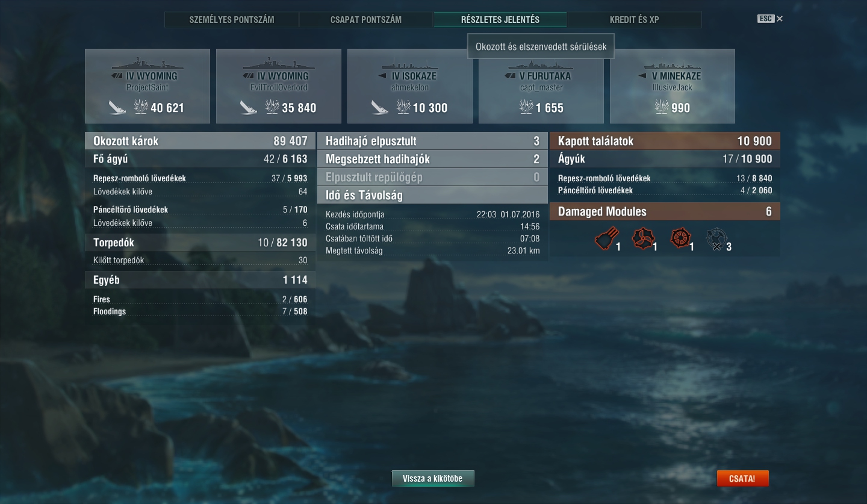Close the report with the ESC X button
The height and width of the screenshot is (504, 867).
click(770, 19)
